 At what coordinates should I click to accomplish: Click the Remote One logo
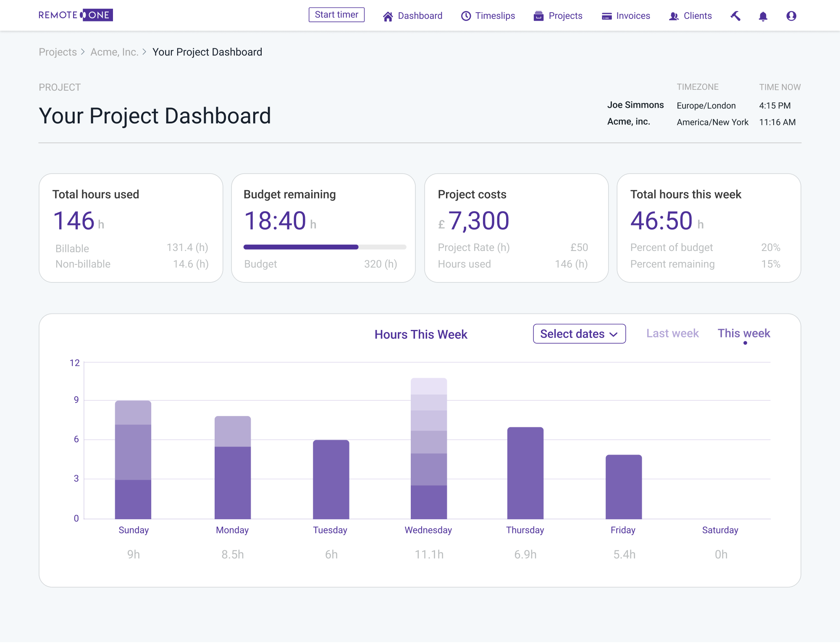pyautogui.click(x=76, y=15)
